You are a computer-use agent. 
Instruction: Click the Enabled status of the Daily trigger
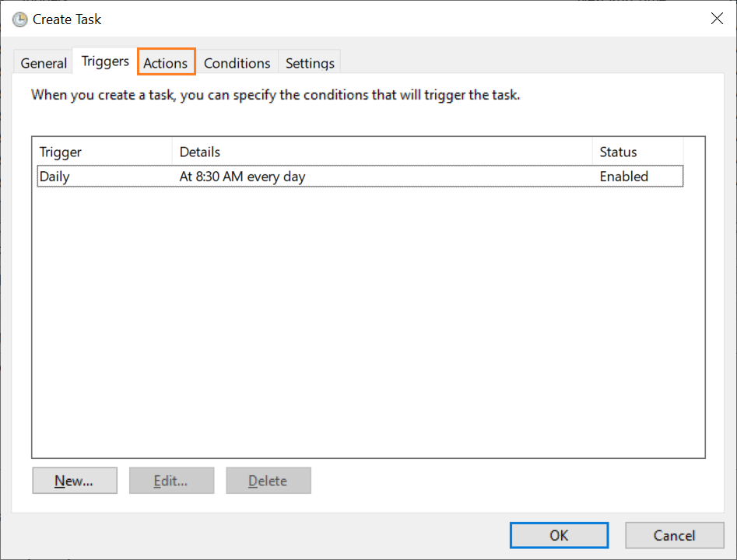tap(623, 177)
